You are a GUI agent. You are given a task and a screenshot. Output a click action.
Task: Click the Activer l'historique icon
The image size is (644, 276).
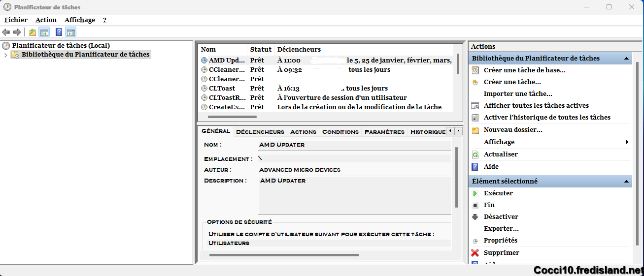(475, 118)
